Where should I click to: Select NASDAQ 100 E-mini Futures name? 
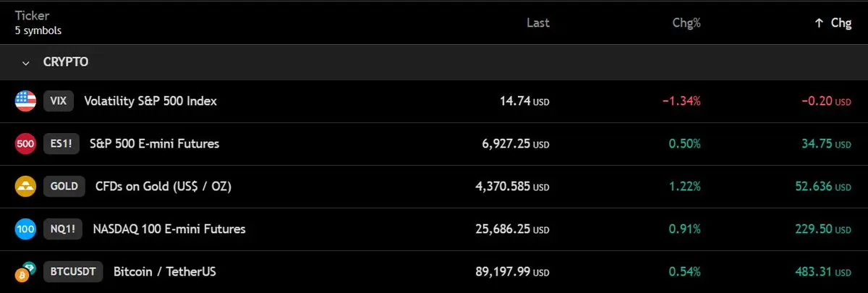pyautogui.click(x=169, y=229)
